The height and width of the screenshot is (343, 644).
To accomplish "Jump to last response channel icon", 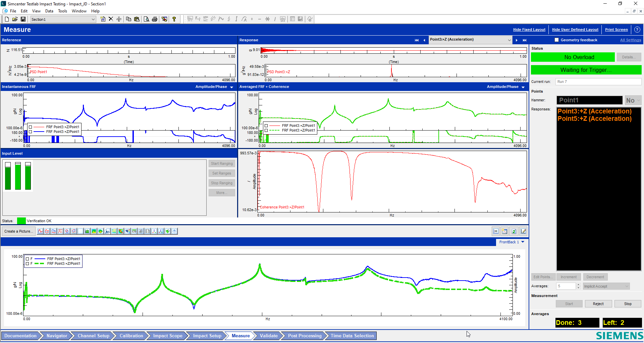I will point(525,40).
